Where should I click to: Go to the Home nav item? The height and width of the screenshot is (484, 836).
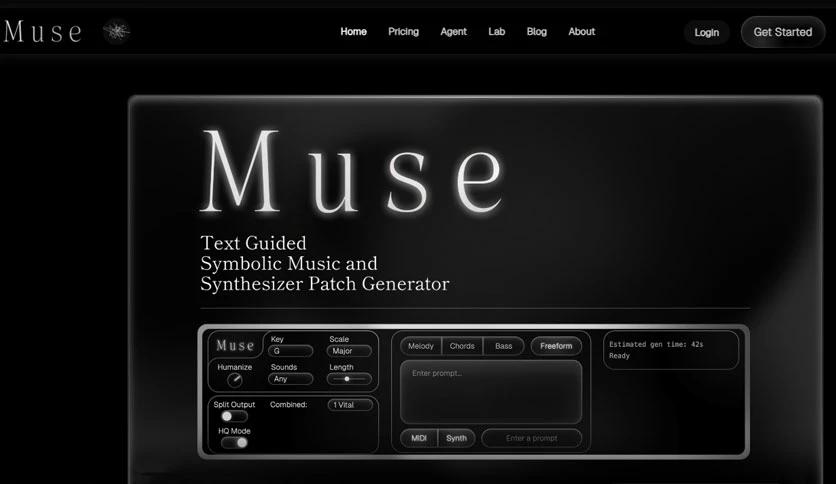coord(353,31)
